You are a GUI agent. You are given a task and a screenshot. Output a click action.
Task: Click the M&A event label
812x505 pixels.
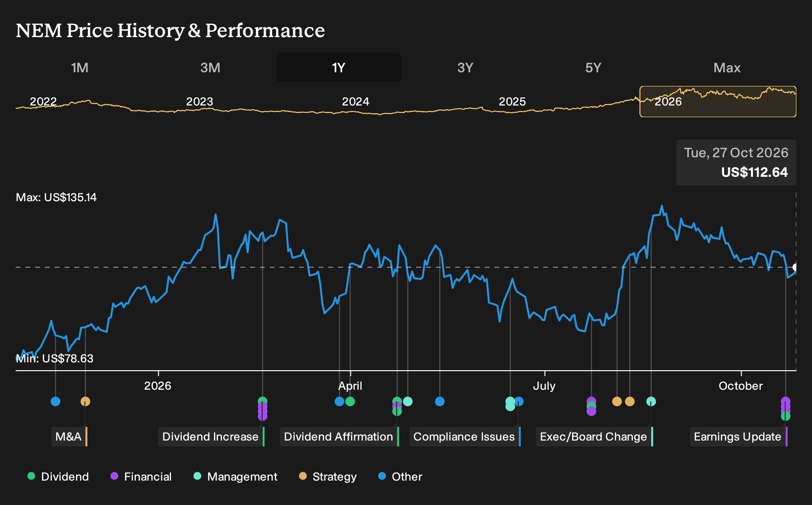pyautogui.click(x=69, y=437)
